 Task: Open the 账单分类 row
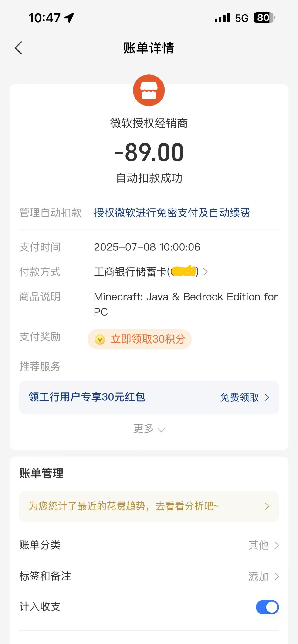149,545
